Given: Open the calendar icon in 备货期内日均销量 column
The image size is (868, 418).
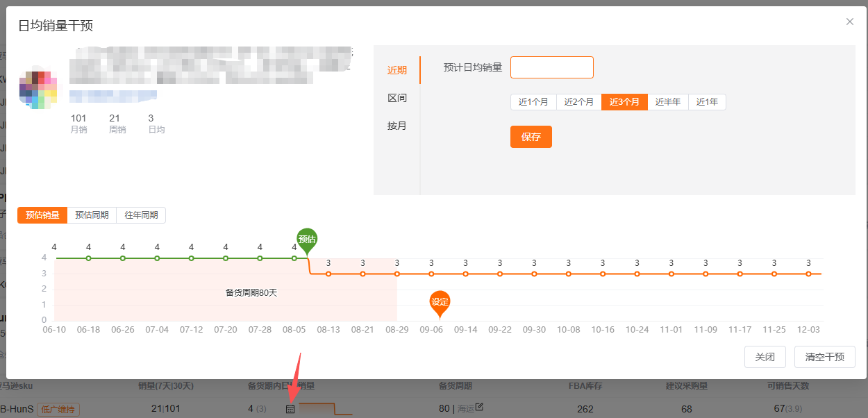Looking at the screenshot, I should tap(290, 409).
